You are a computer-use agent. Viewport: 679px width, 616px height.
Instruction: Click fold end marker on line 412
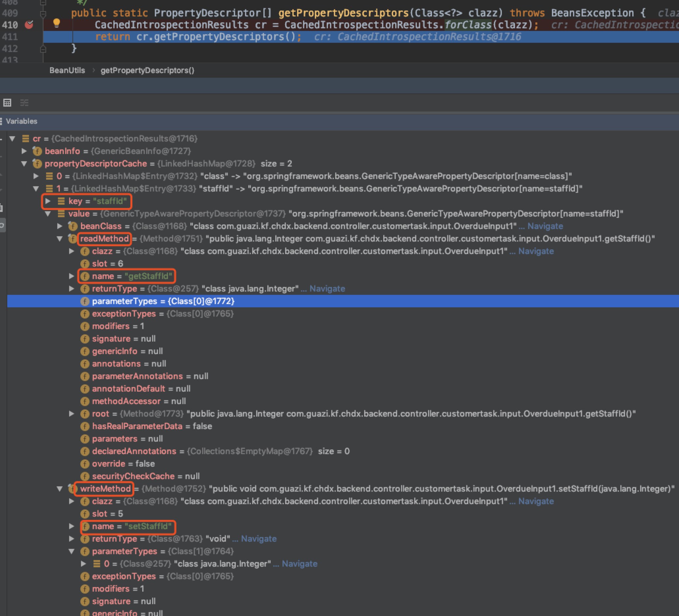[43, 49]
